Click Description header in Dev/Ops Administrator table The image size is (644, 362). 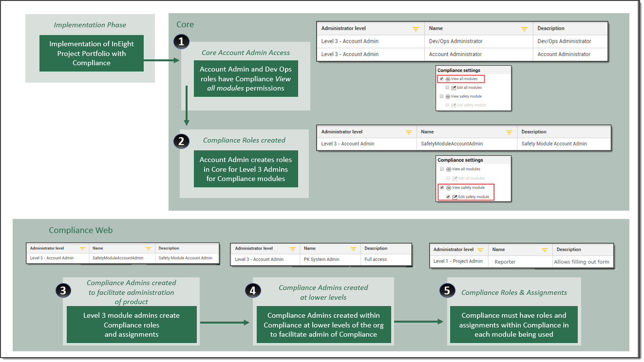[551, 29]
